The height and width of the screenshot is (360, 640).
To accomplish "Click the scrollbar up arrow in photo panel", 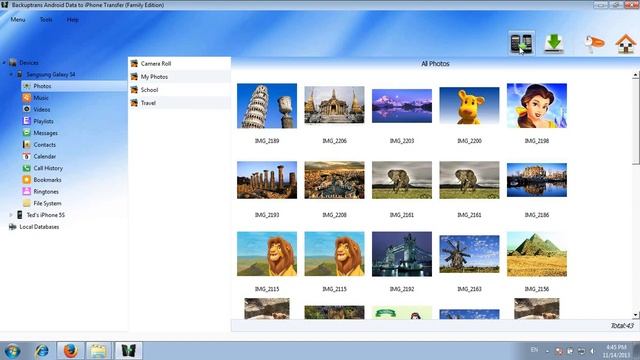I will point(636,75).
